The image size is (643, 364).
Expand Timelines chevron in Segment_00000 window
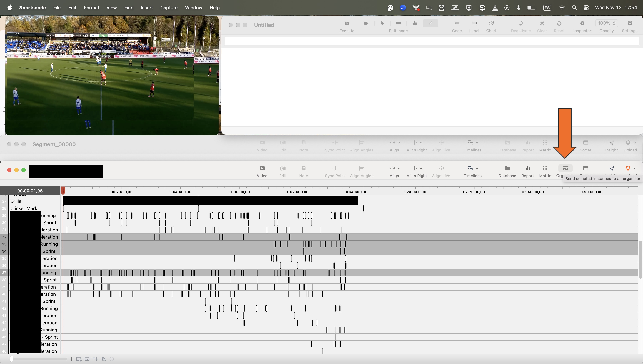click(477, 143)
